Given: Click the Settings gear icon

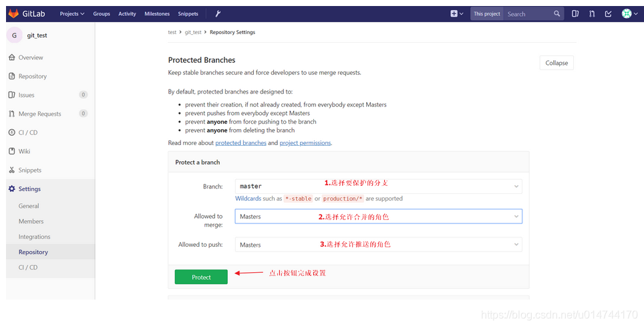Looking at the screenshot, I should tap(11, 189).
